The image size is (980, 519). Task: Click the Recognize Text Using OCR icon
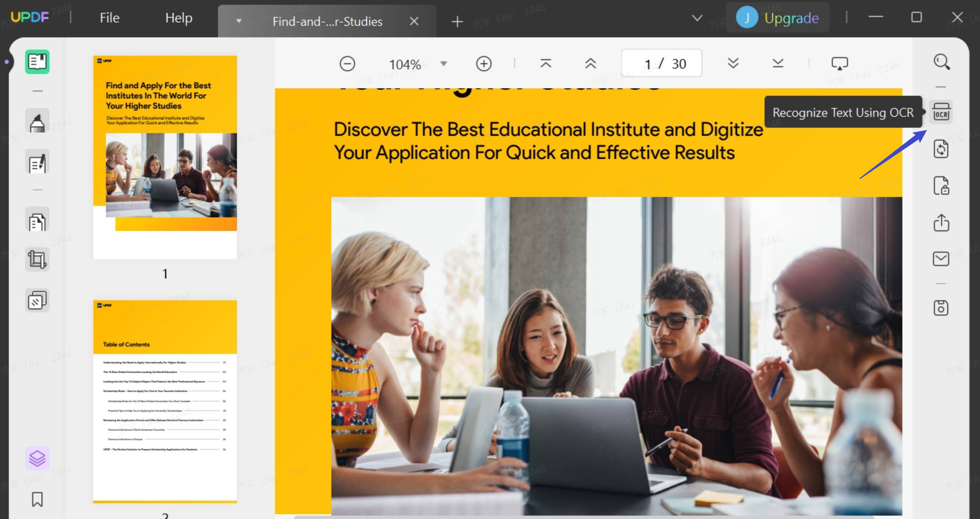(x=941, y=112)
